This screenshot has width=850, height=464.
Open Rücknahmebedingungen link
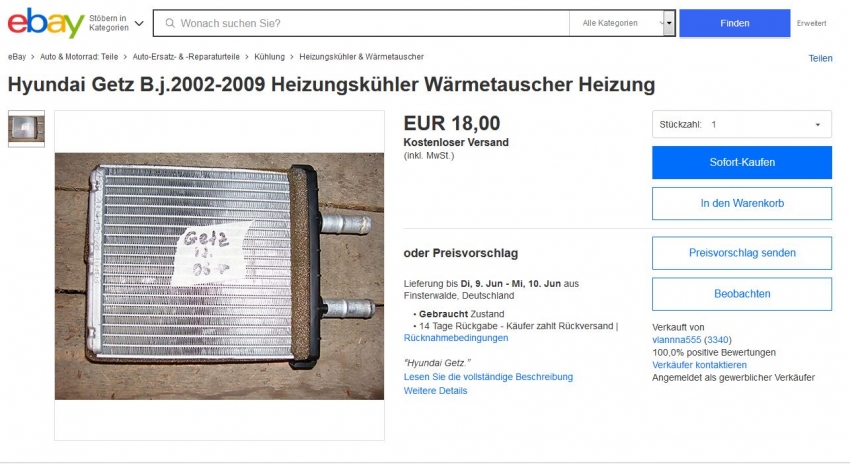click(x=456, y=338)
